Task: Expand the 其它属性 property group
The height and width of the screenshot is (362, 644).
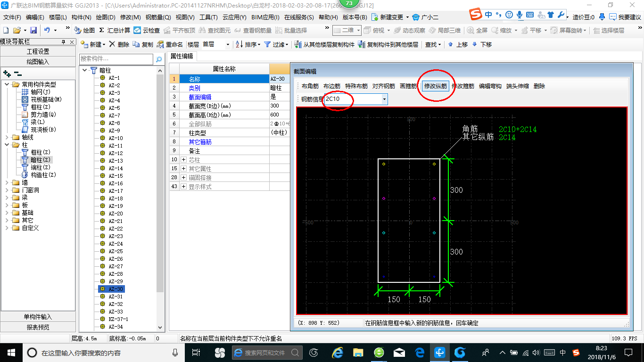Action: point(183,169)
